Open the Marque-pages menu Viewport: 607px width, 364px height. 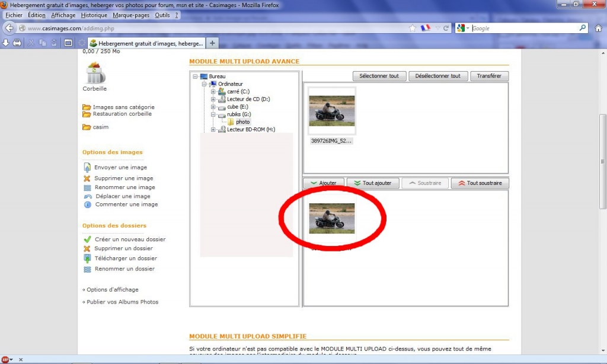click(132, 15)
